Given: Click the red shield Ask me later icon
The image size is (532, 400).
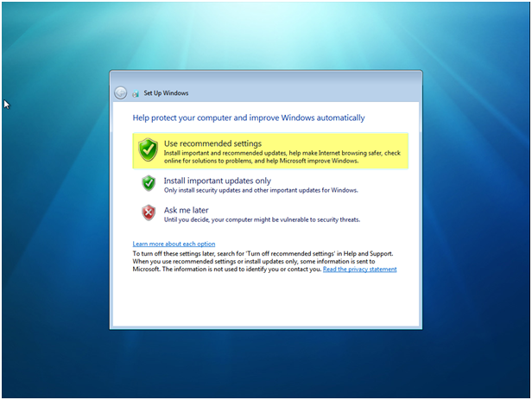Looking at the screenshot, I should pyautogui.click(x=149, y=213).
